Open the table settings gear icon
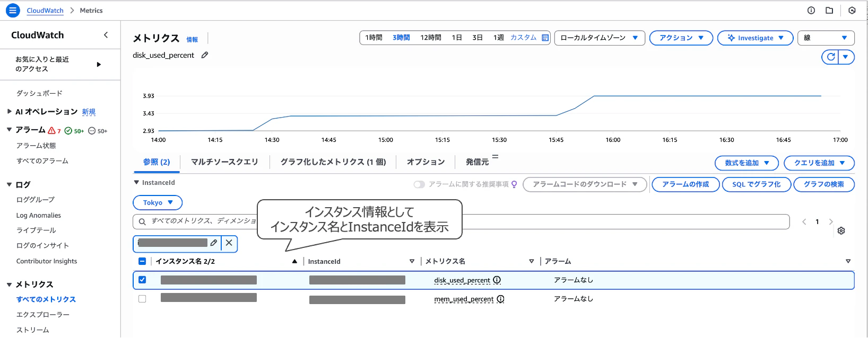The image size is (868, 338). tap(841, 230)
